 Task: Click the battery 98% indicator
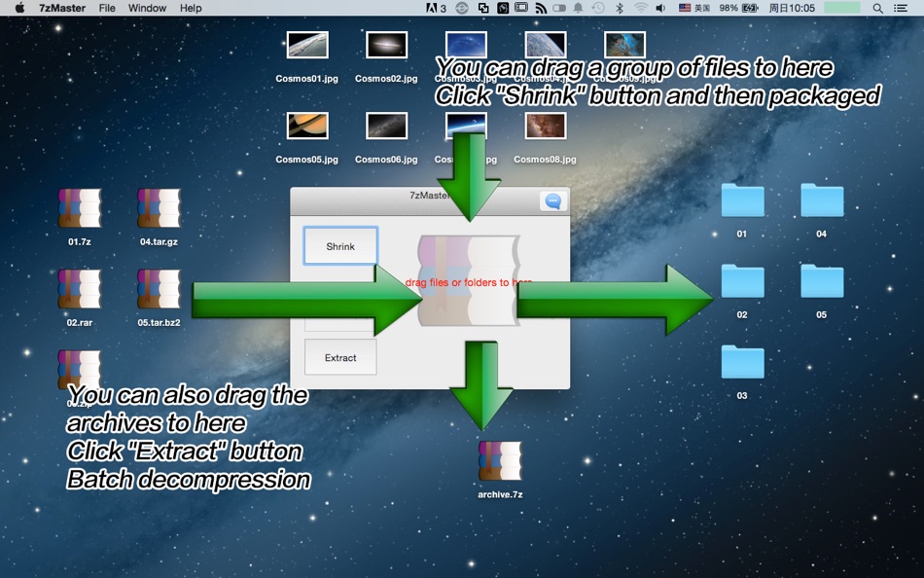click(x=738, y=8)
